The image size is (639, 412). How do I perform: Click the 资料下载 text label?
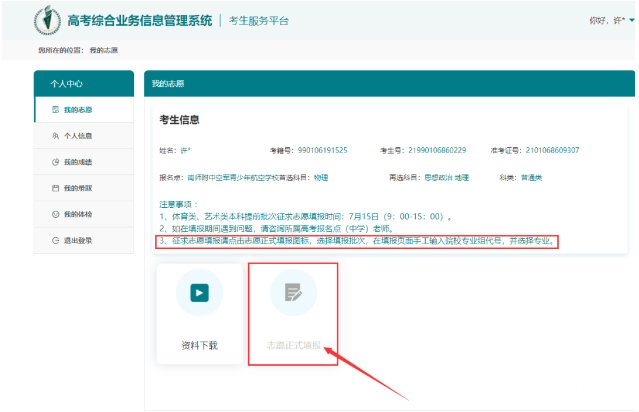(x=199, y=345)
